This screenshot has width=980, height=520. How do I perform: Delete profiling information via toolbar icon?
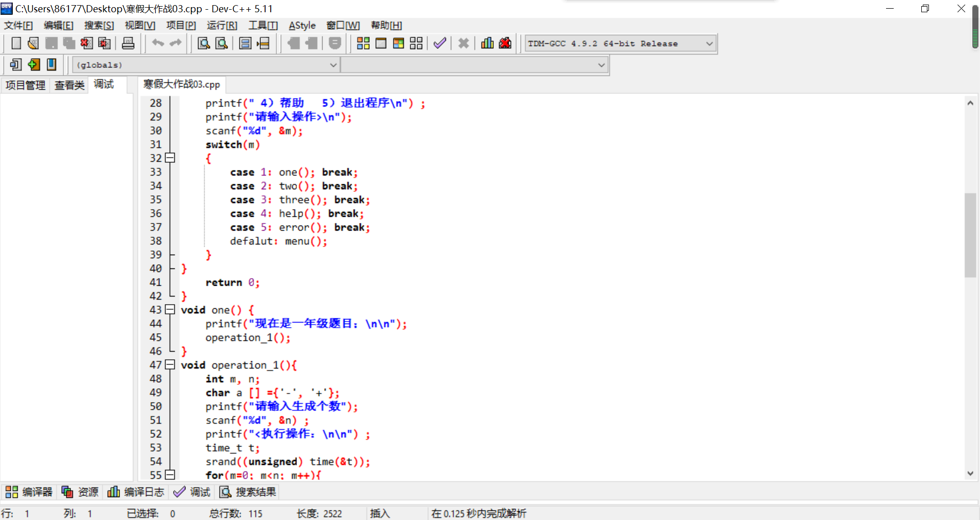click(x=505, y=43)
